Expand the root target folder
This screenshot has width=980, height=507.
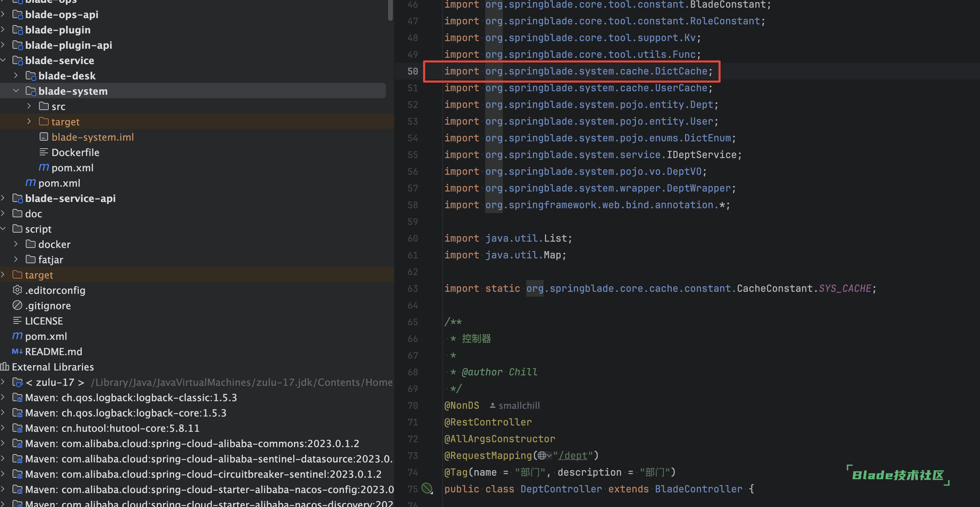(3, 275)
